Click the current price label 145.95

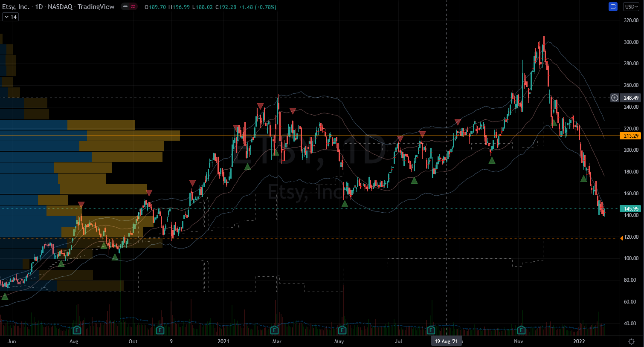[631, 209]
